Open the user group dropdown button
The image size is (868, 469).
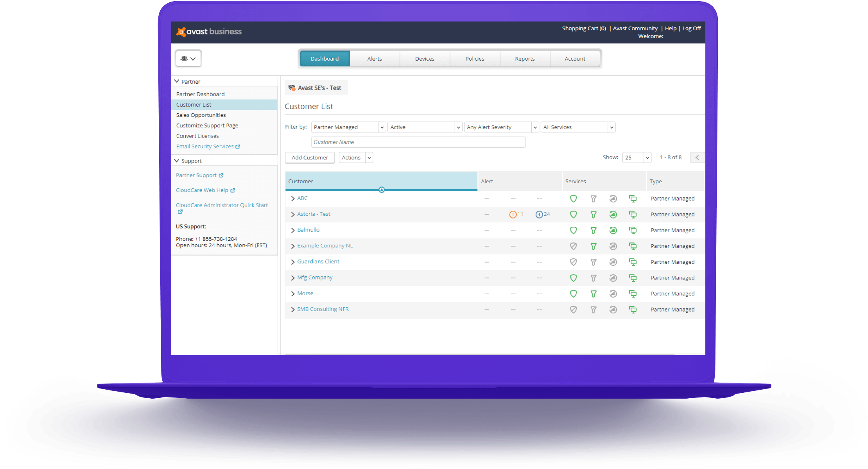tap(188, 58)
